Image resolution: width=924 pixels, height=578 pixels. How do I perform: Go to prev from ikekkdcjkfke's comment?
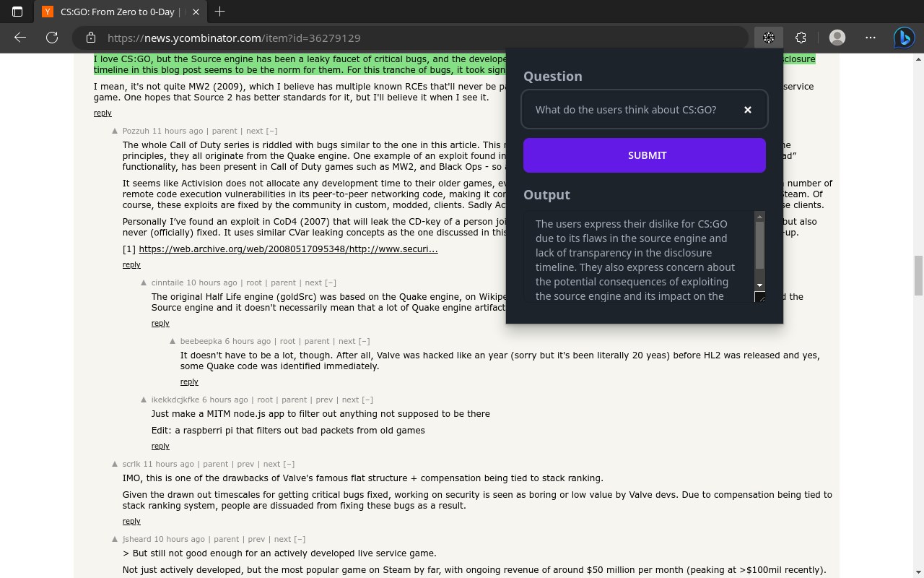point(324,400)
